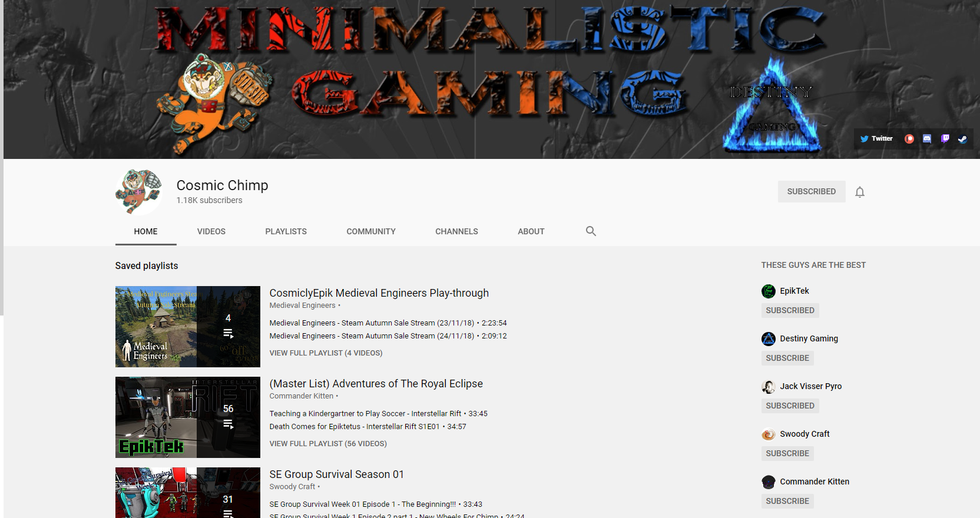Click the Royal Eclipse playlist thumbnail

(x=187, y=417)
